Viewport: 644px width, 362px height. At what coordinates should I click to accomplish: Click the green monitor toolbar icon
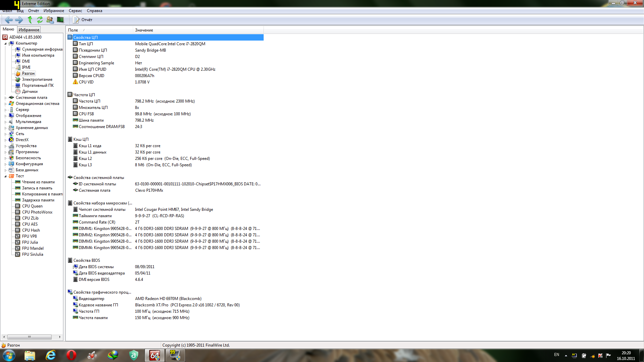[x=60, y=20]
